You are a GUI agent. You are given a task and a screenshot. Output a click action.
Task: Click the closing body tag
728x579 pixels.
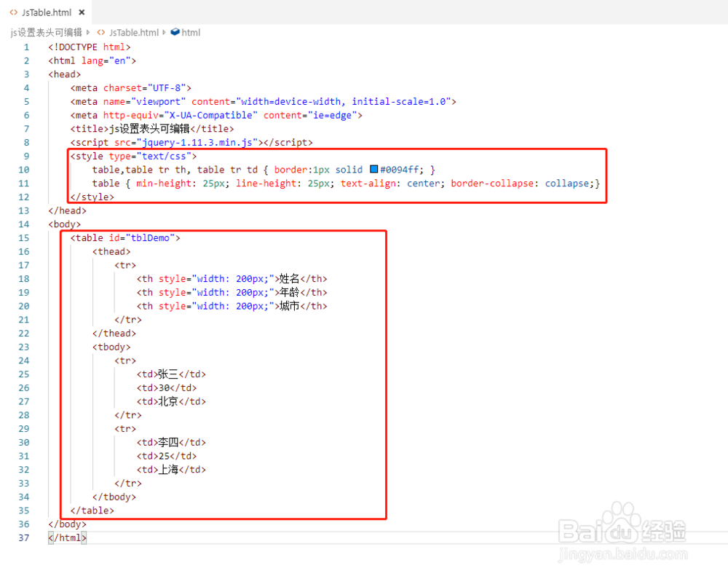tap(67, 524)
